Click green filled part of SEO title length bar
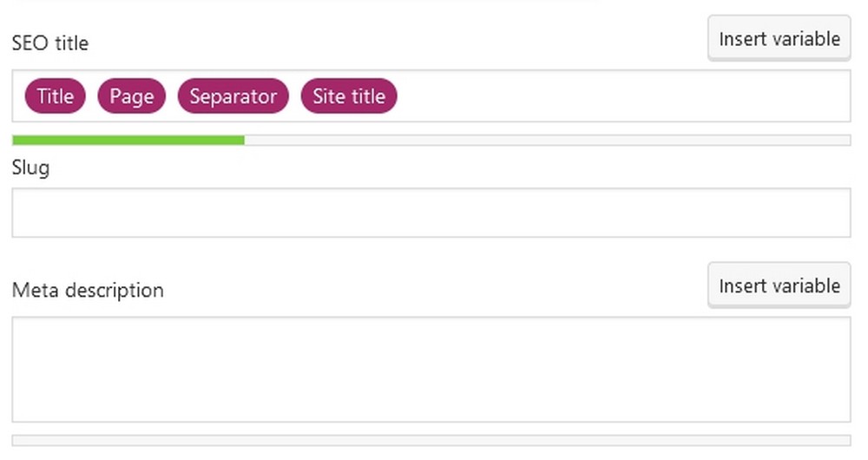868x460 pixels. coord(128,141)
